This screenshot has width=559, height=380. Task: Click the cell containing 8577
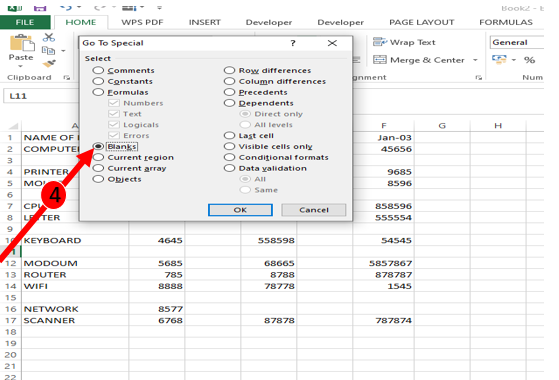pos(157,309)
